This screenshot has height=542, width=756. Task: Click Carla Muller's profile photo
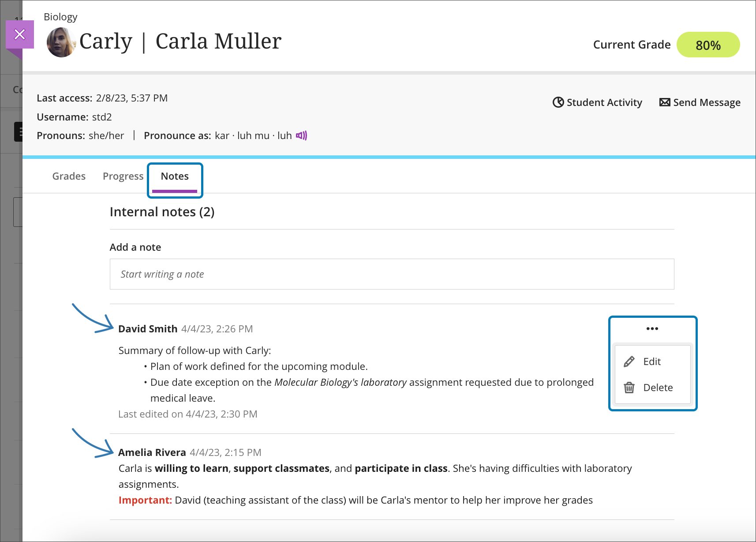click(61, 42)
